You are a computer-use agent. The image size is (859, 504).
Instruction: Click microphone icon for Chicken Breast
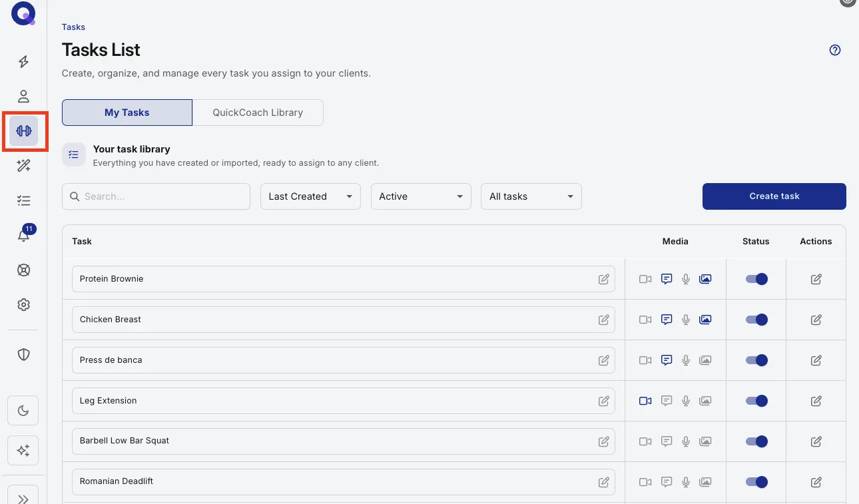[x=686, y=320]
